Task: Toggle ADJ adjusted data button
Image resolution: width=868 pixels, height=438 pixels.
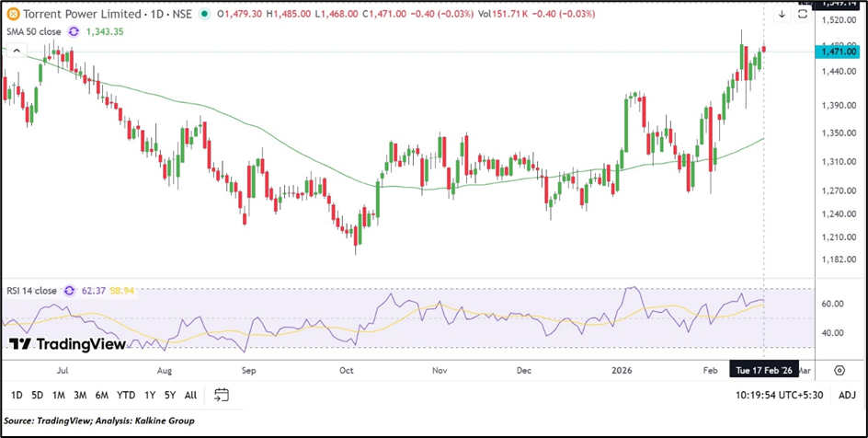Action: 848,395
